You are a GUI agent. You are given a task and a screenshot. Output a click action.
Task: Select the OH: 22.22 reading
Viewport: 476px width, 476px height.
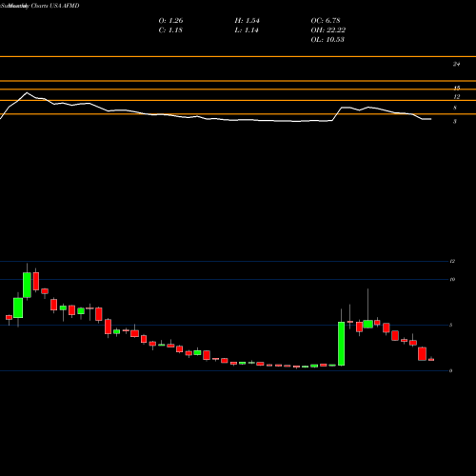(x=328, y=30)
